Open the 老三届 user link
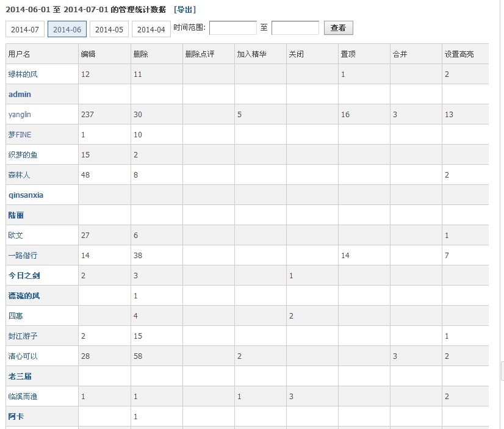Viewport: 504px width, 429px height. pos(20,377)
